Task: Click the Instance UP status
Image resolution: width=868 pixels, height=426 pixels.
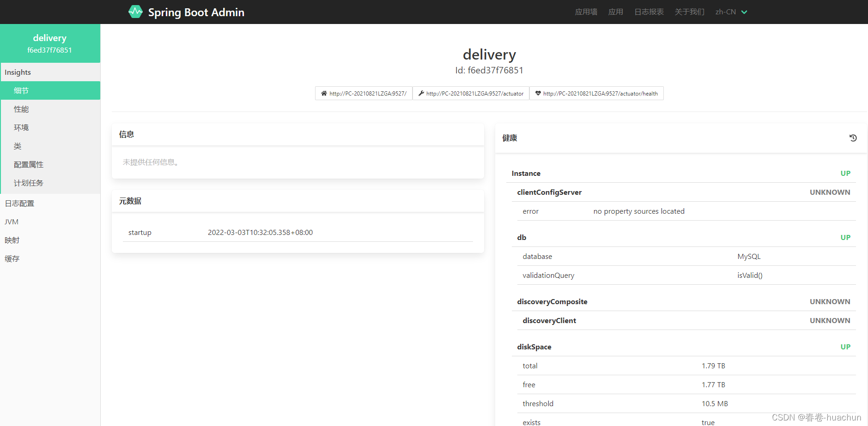Action: pyautogui.click(x=845, y=174)
